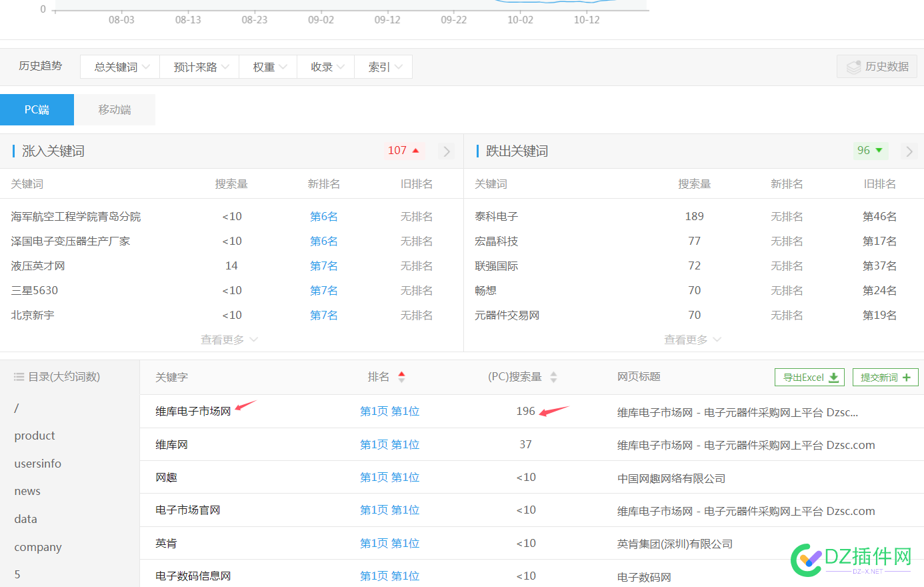The image size is (924, 587).
Task: Expand the 总关键词 dropdown
Action: [x=120, y=67]
